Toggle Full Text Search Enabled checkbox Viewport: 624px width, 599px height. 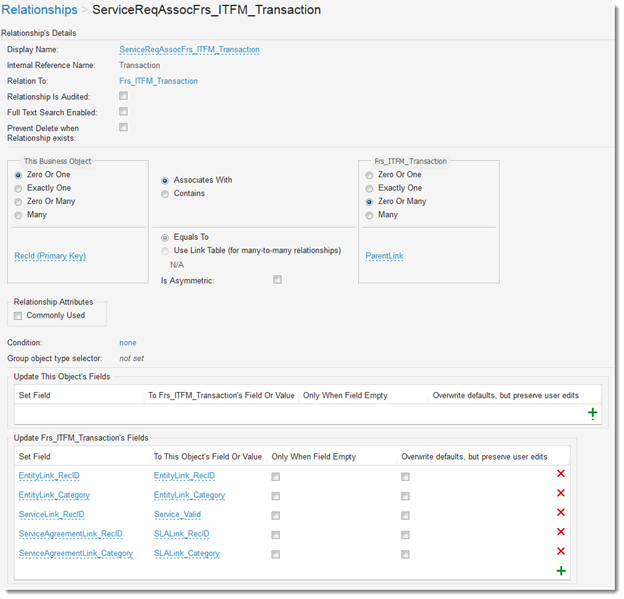click(123, 112)
